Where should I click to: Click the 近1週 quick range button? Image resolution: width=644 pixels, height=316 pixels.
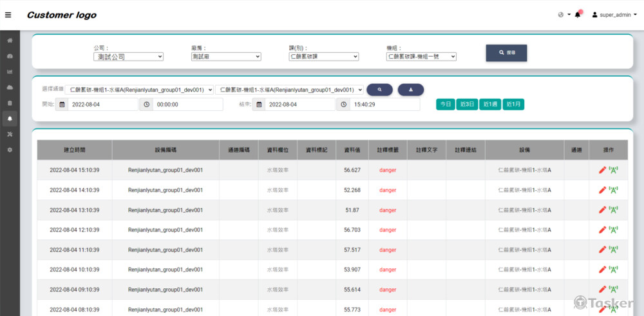point(491,104)
